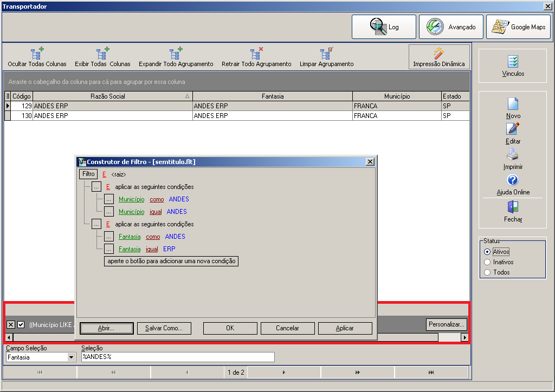Screen dimensions: 555x392
Task: Click the Seleção input field
Action: coord(178,357)
